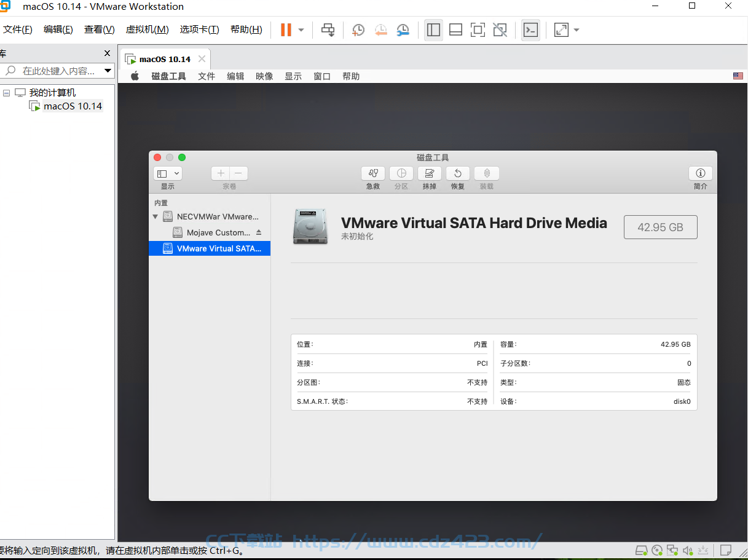This screenshot has width=748, height=560.
Task: Open the 选项卡(T) menu
Action: pos(199,30)
